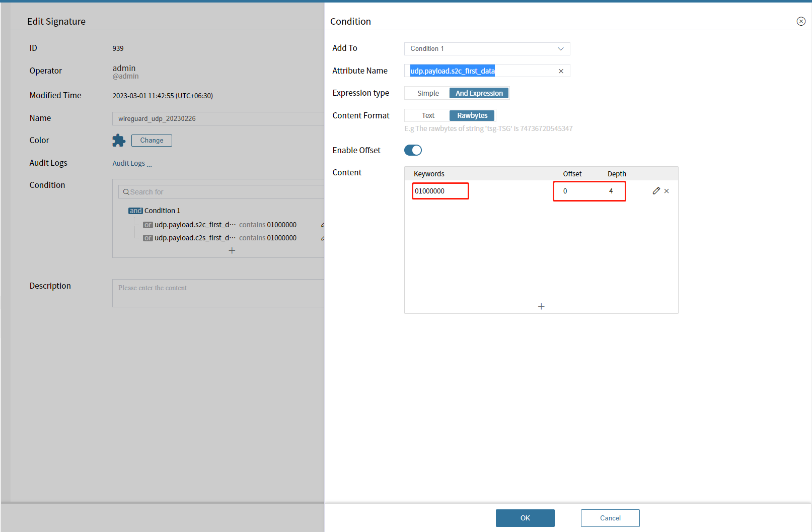This screenshot has height=532, width=812.
Task: Choose And Expression option
Action: click(x=479, y=93)
